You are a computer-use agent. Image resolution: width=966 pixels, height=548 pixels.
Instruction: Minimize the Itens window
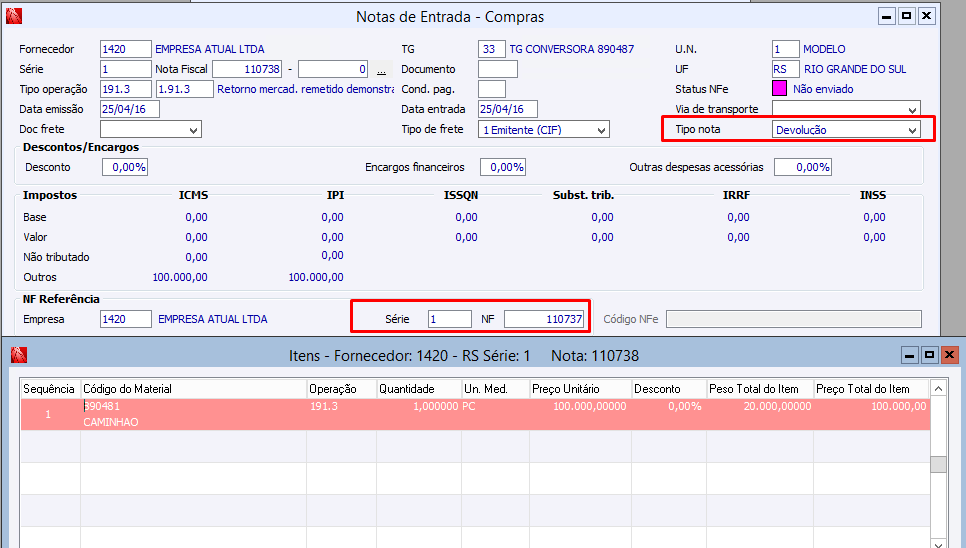click(909, 355)
